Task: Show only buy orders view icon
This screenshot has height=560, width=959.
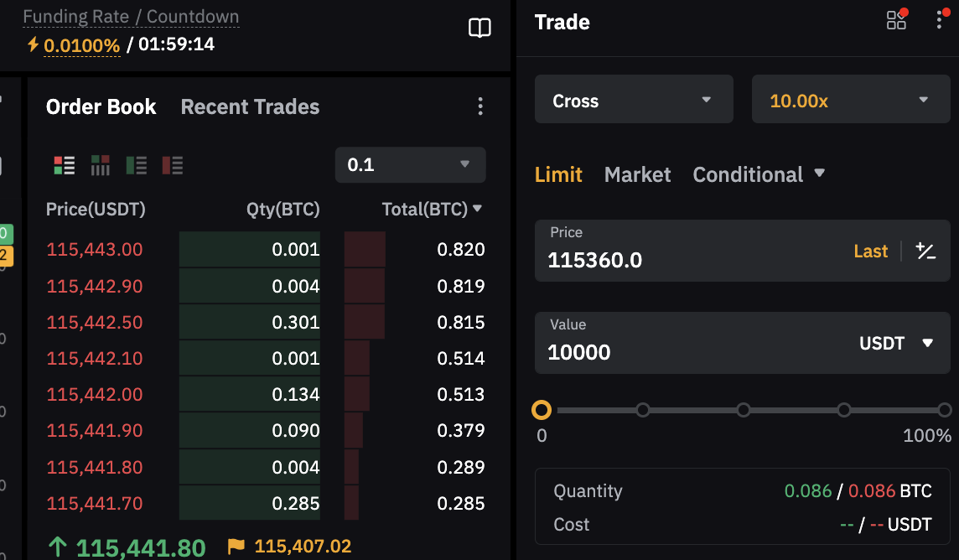Action: [137, 165]
